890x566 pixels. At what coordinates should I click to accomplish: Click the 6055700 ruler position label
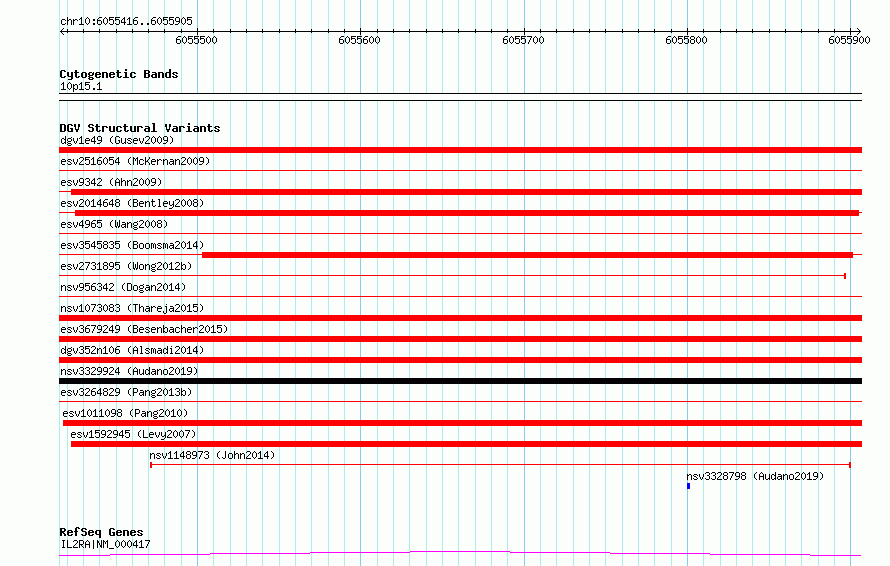pyautogui.click(x=523, y=40)
